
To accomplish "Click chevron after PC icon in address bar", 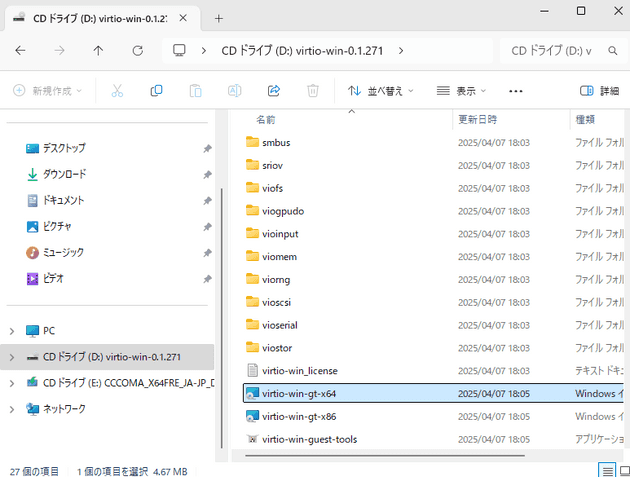I will (204, 51).
